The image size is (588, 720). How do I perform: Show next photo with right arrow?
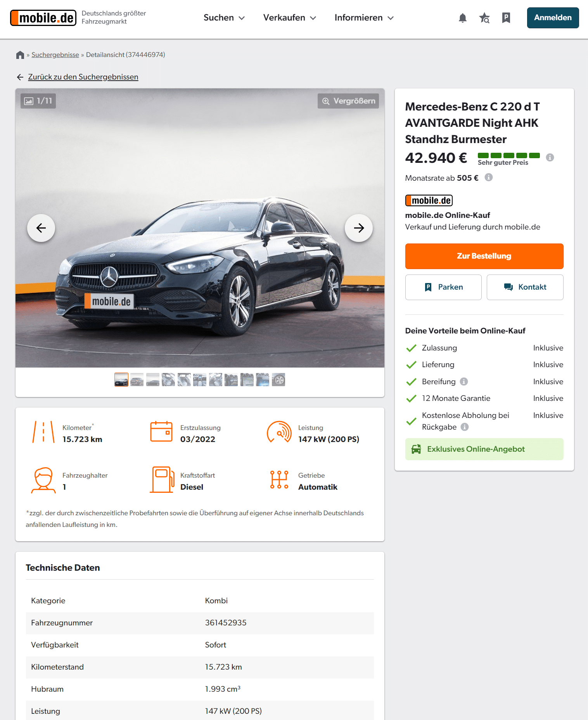pos(359,228)
